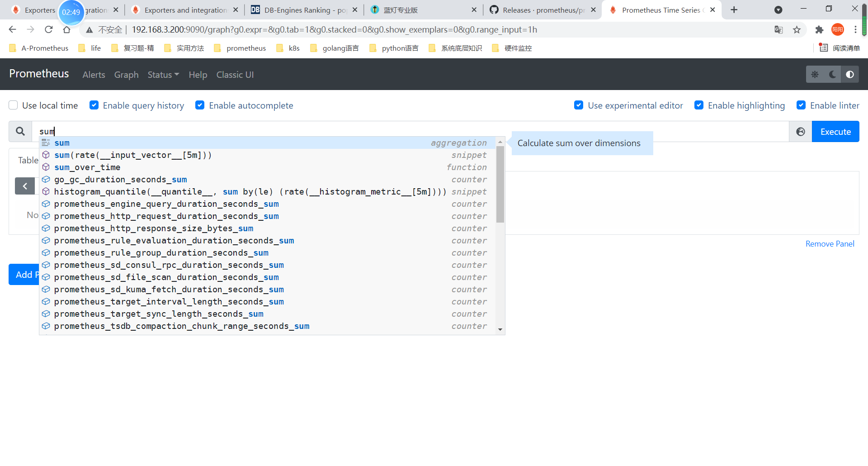Pick prometheus_http_response_size_bytes_sum
This screenshot has height=466, width=868.
point(267,228)
